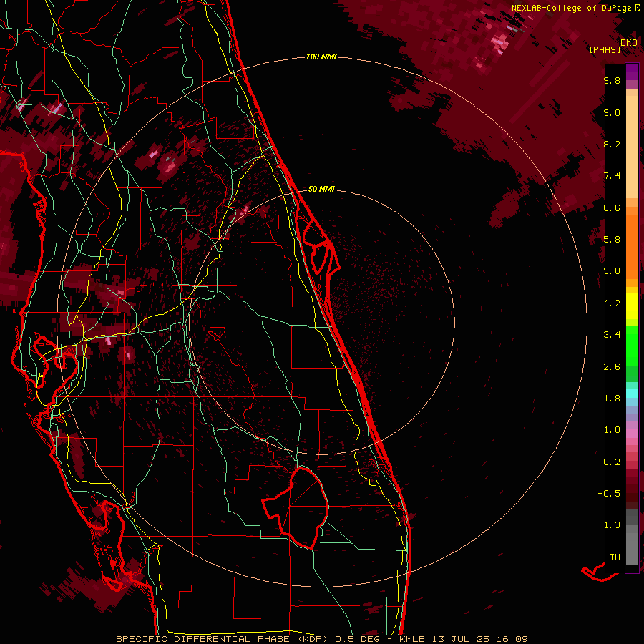The height and width of the screenshot is (644, 644).
Task: Click the 8.2 scale value
Action: pos(612,144)
